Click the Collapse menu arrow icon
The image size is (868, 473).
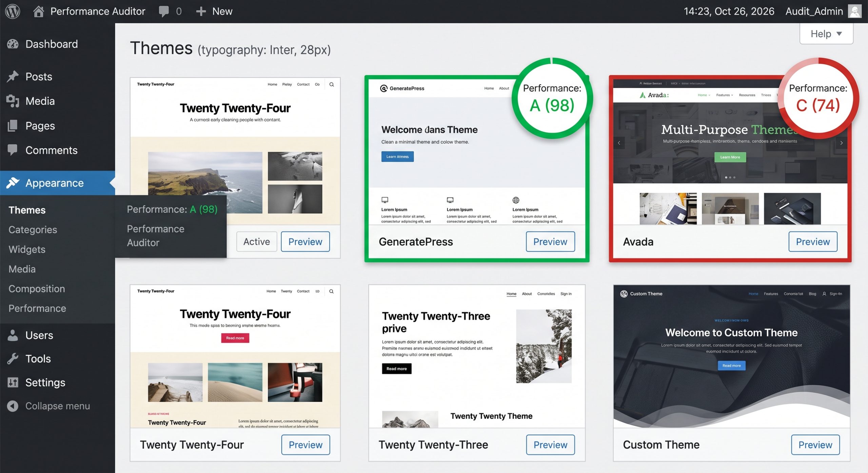[x=13, y=406]
